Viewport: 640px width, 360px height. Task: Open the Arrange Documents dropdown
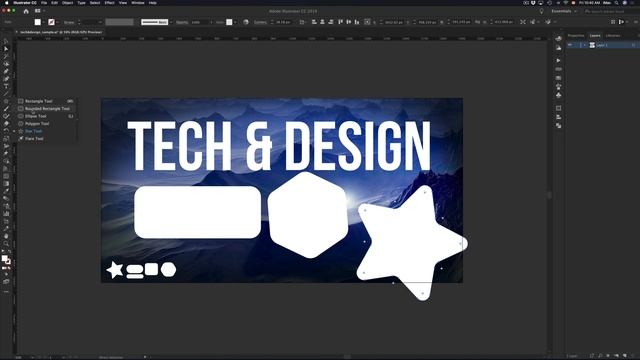[x=39, y=11]
